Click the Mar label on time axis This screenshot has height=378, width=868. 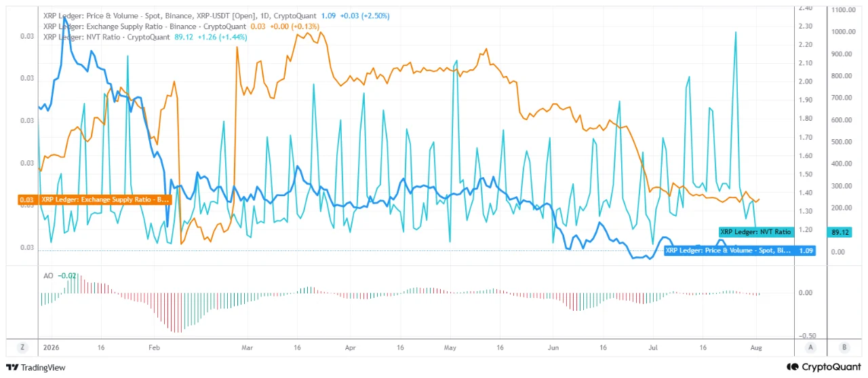pyautogui.click(x=247, y=347)
